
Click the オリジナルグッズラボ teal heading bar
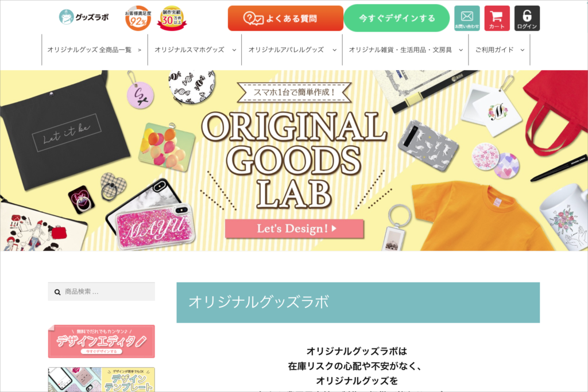(x=358, y=302)
